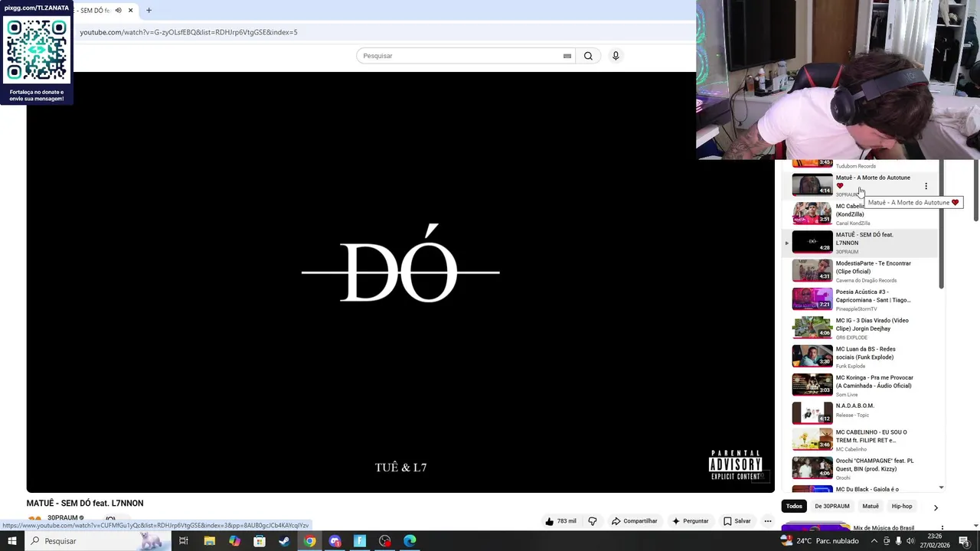Image resolution: width=980 pixels, height=551 pixels.
Task: Play MC IG - 3 Dias Virado
Action: (x=861, y=328)
